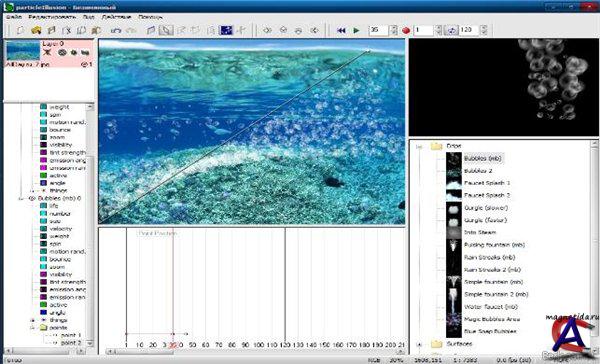Click the Surfaces folder label
This screenshot has width=600, height=364.
click(x=459, y=344)
